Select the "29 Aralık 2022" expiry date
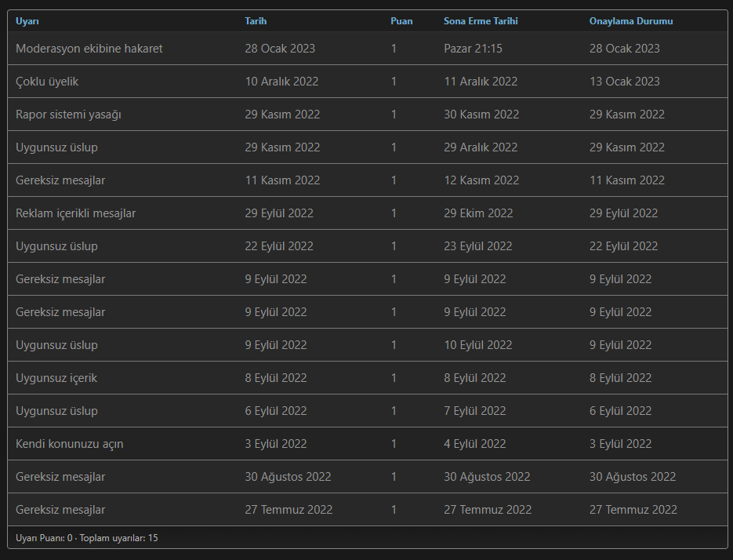The height and width of the screenshot is (560, 733). [481, 147]
